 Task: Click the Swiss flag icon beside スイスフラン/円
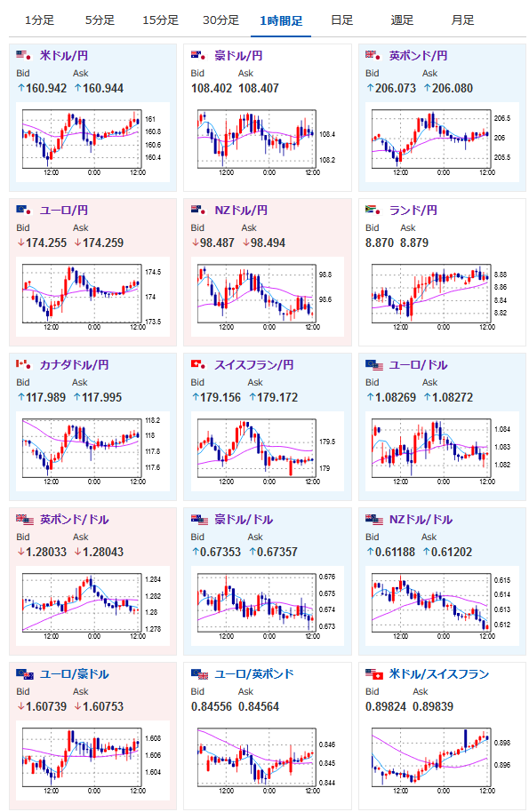pos(198,364)
